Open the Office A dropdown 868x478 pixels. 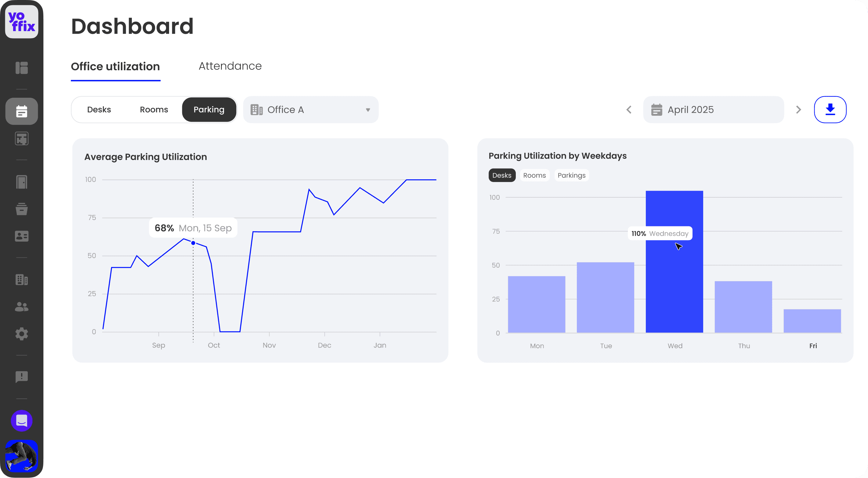[x=310, y=110]
